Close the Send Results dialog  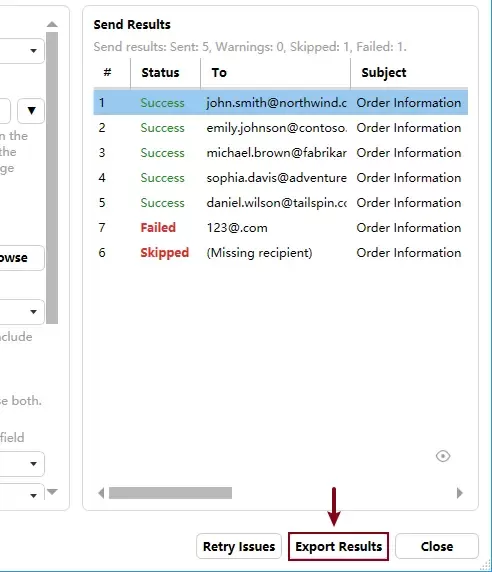coord(437,546)
